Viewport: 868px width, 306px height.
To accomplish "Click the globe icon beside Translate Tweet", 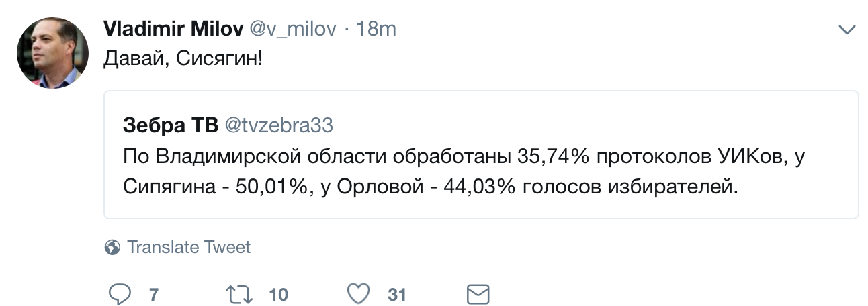I will pos(112,248).
